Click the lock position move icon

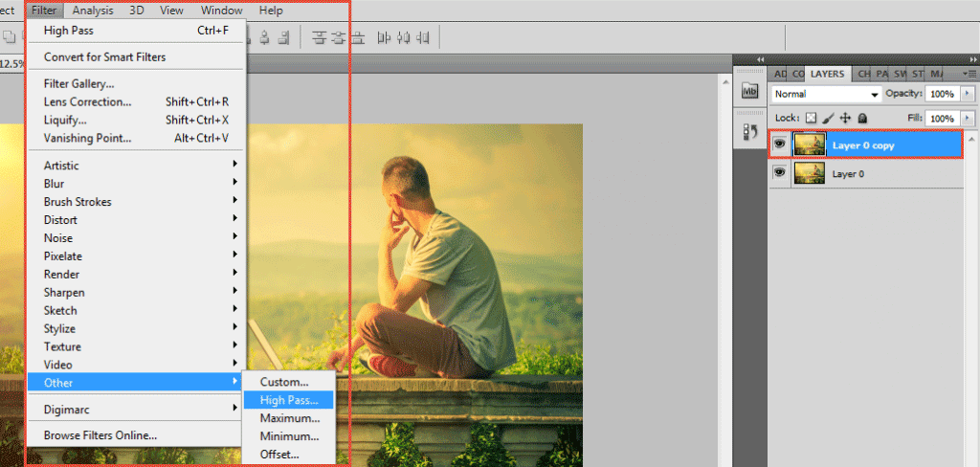(845, 118)
